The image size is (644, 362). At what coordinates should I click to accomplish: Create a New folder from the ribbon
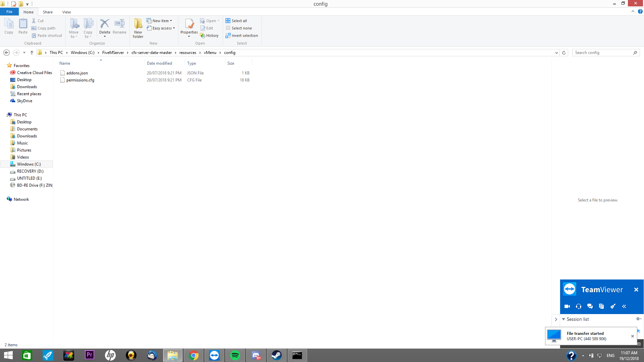click(138, 28)
